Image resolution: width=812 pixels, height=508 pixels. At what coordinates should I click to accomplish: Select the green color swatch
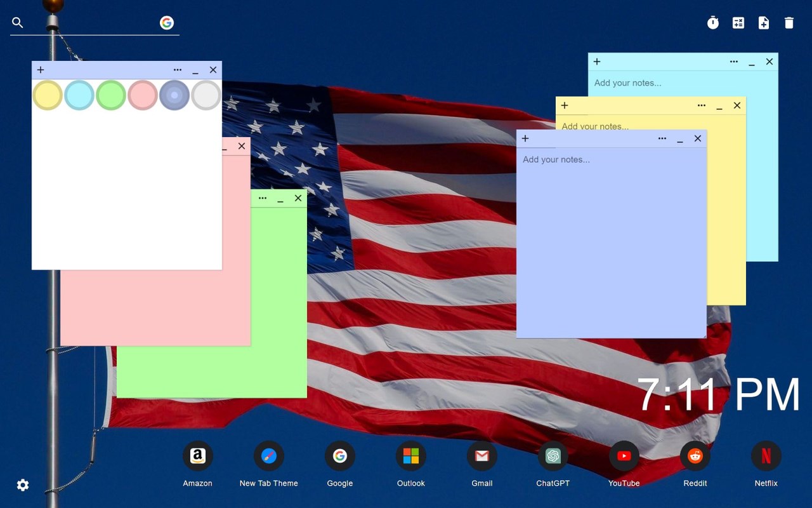[x=111, y=95]
